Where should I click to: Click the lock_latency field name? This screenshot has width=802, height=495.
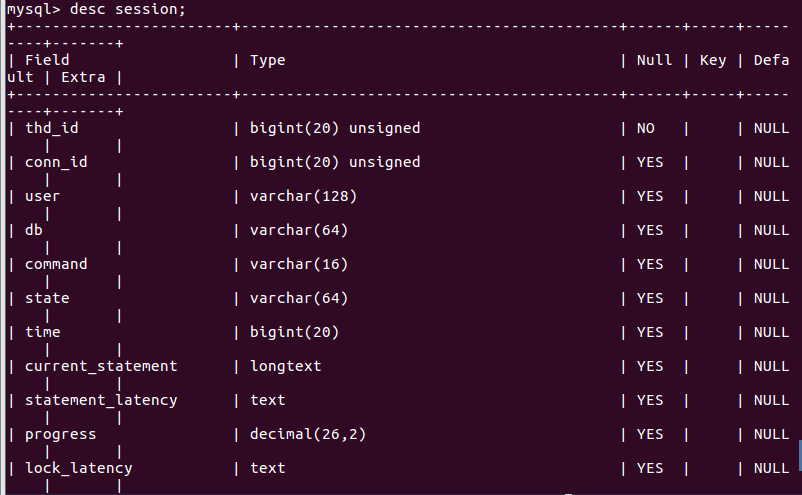(78, 468)
